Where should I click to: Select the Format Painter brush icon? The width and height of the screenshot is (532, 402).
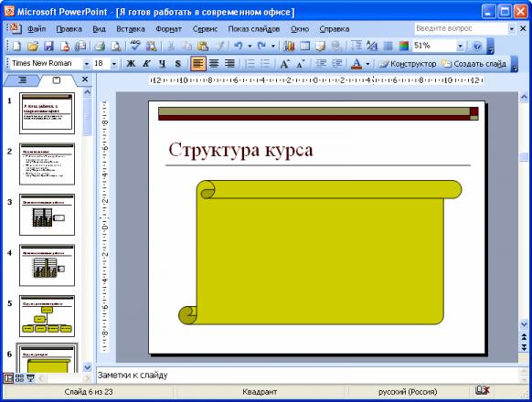(219, 46)
